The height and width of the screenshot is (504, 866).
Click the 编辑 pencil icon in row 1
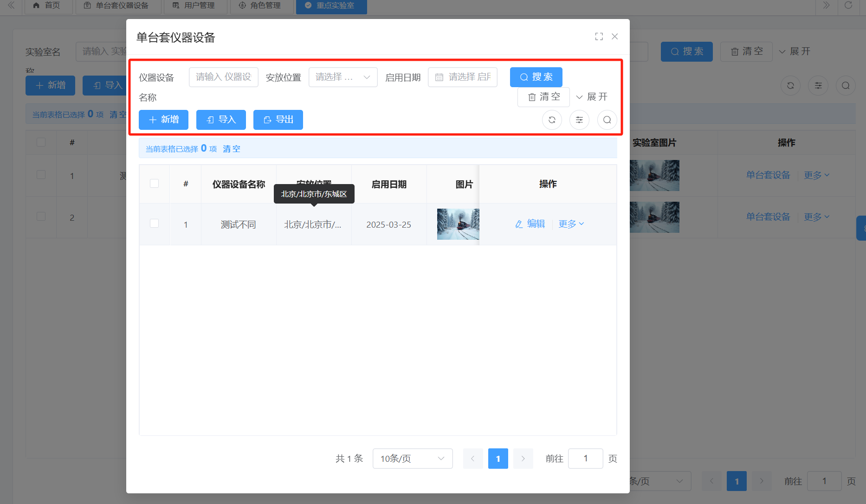click(x=519, y=224)
